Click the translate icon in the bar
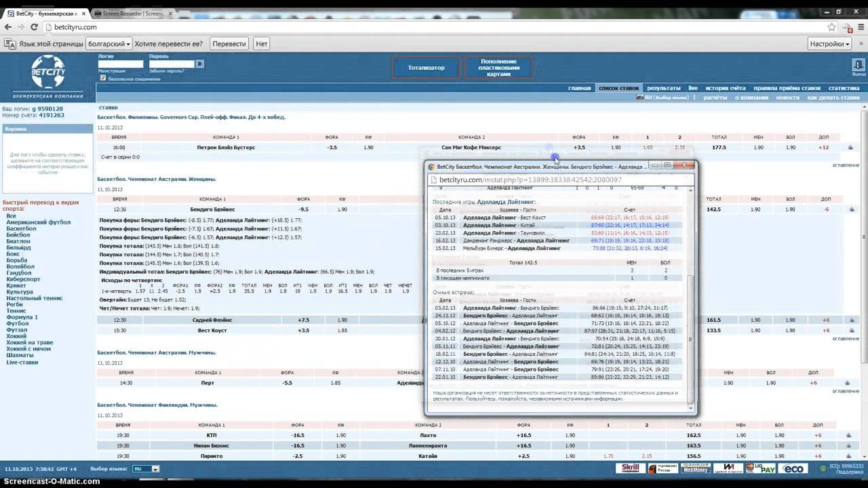 (9, 43)
